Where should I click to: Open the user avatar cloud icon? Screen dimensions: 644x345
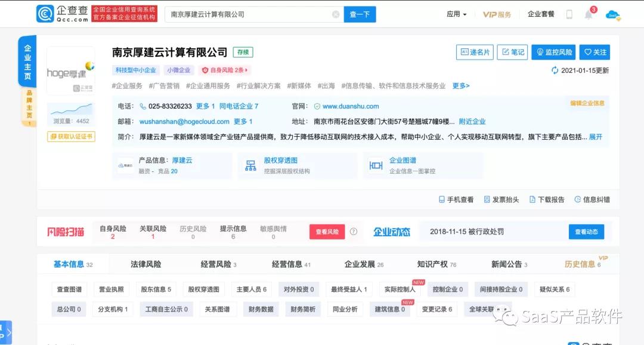(612, 14)
